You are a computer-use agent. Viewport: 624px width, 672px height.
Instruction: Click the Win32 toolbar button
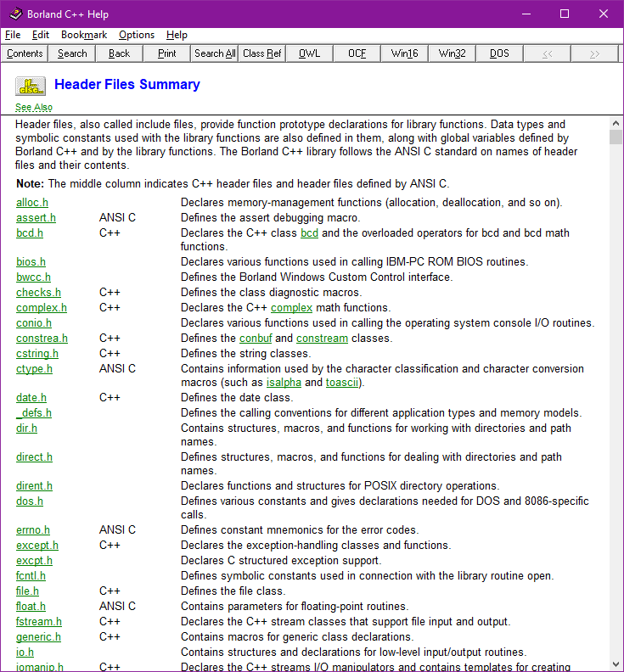pyautogui.click(x=452, y=53)
